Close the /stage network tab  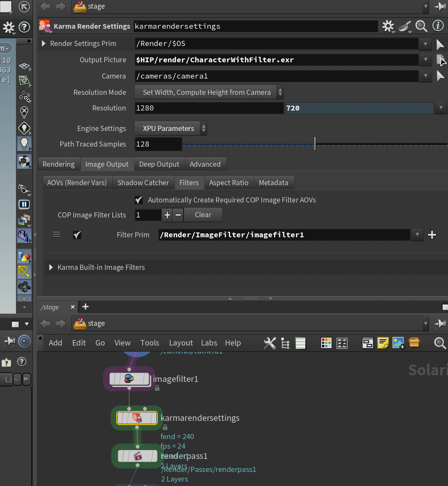(x=73, y=307)
